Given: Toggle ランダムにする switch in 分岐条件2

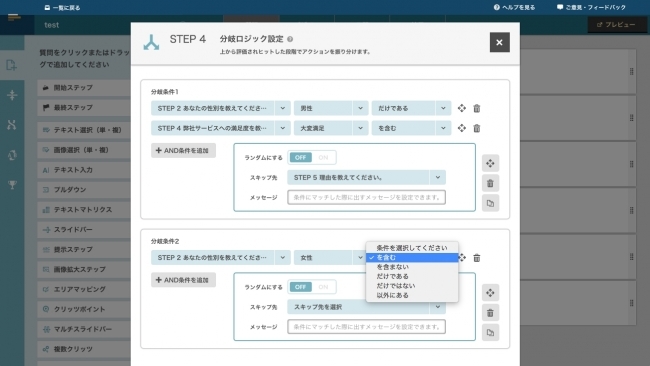Looking at the screenshot, I should tap(312, 287).
